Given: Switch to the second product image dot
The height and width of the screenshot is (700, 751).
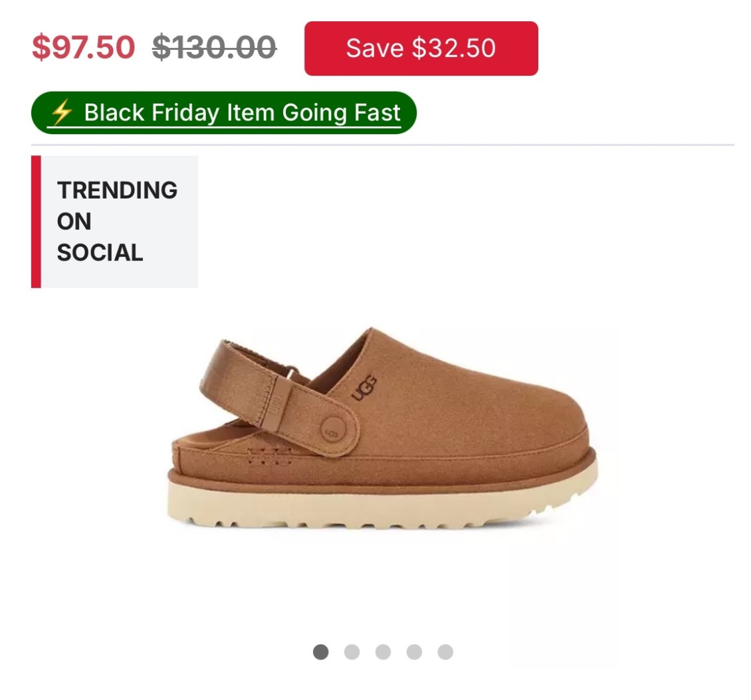Looking at the screenshot, I should coord(352,652).
